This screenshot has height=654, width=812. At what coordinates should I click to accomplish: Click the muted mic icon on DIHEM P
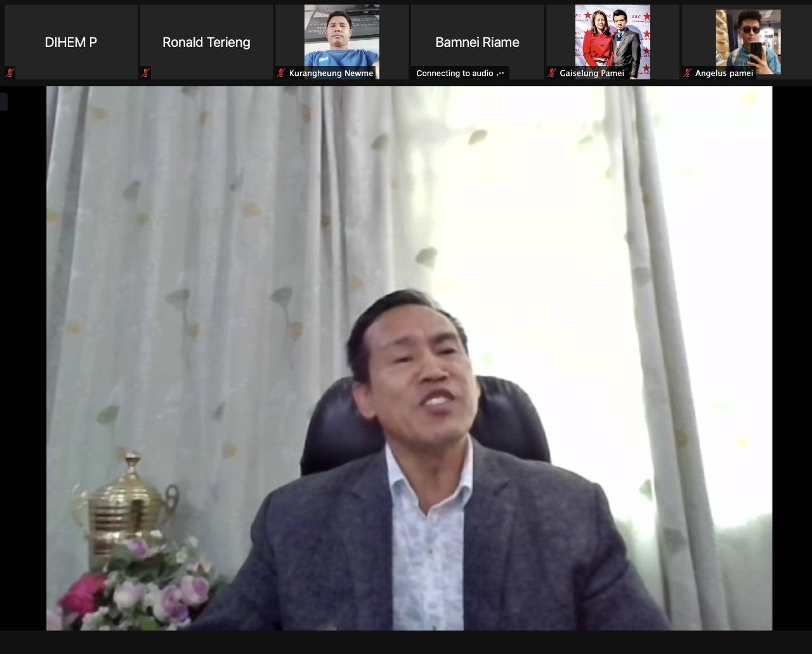(x=10, y=73)
